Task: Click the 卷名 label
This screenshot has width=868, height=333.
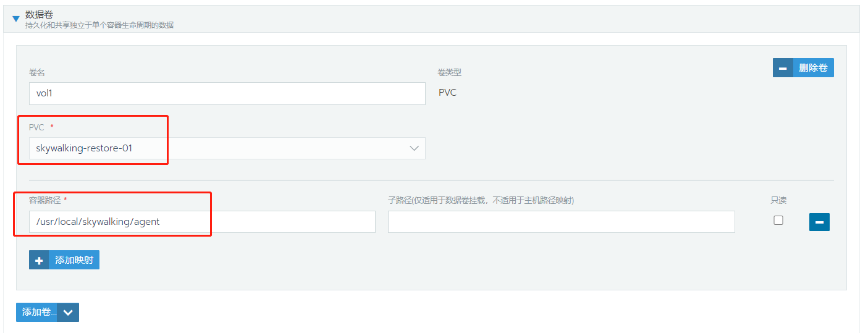Action: [37, 72]
